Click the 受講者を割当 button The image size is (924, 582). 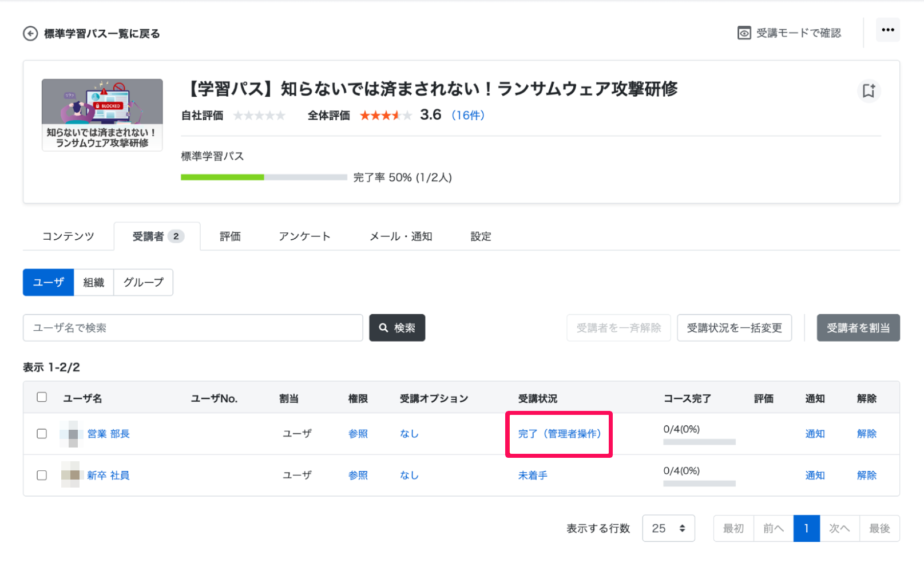858,328
